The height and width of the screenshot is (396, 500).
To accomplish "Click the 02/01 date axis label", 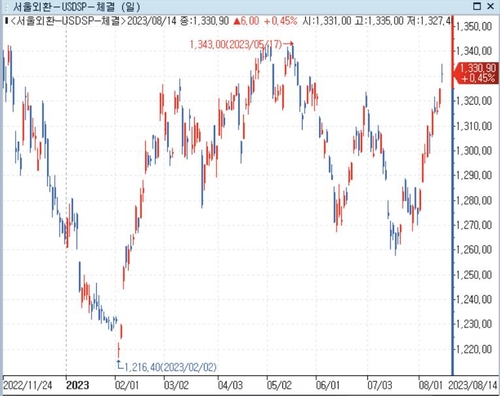I will tap(127, 385).
